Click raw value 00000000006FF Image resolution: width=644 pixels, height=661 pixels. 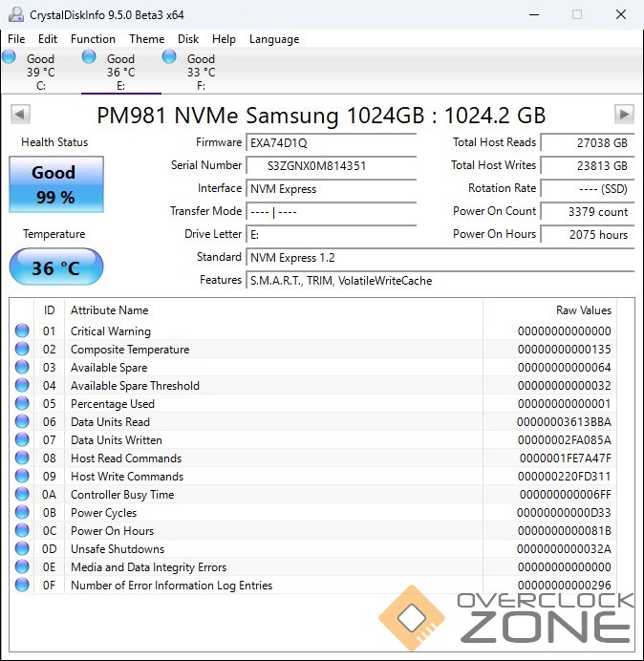tap(565, 495)
